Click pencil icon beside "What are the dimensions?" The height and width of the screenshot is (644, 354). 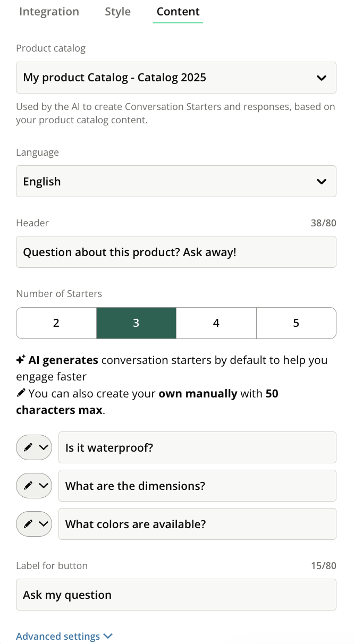(x=29, y=486)
